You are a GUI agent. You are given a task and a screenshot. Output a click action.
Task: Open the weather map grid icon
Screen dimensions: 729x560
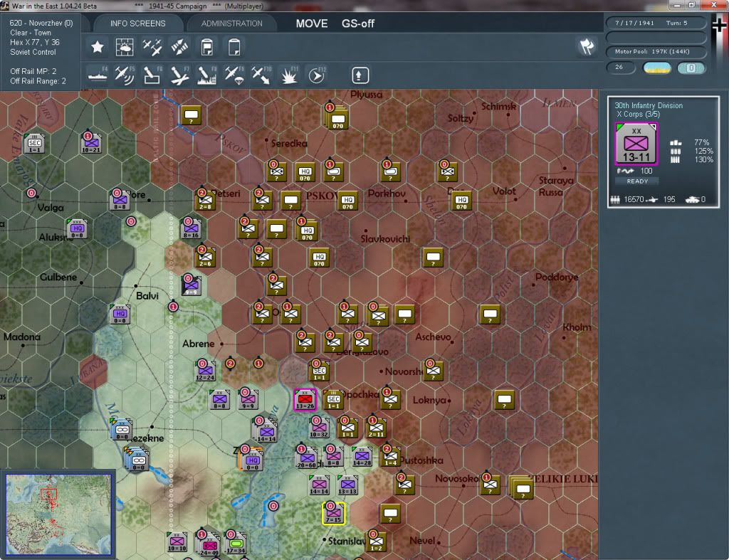(125, 47)
